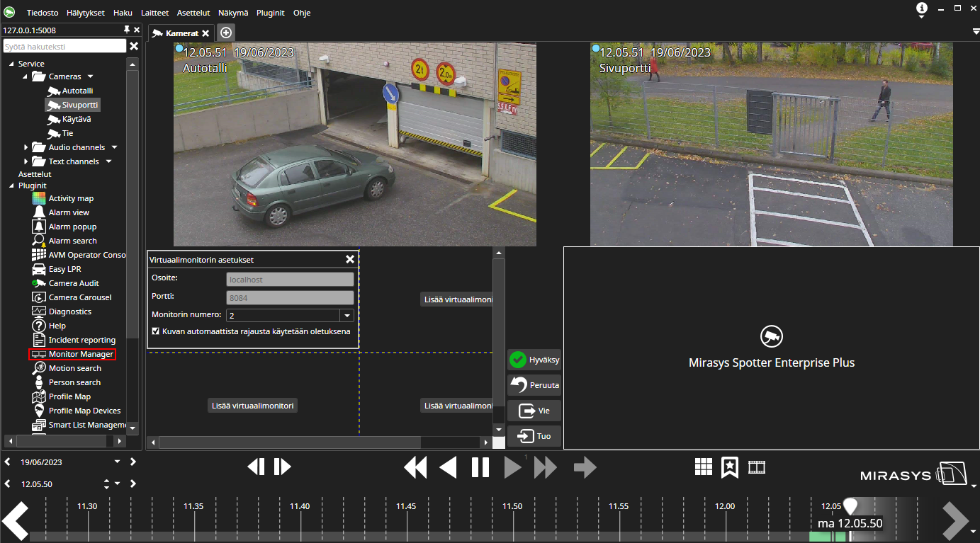Screen dimensions: 980x543
Task: Toggle automatic image cropping default checkbox
Action: click(156, 331)
